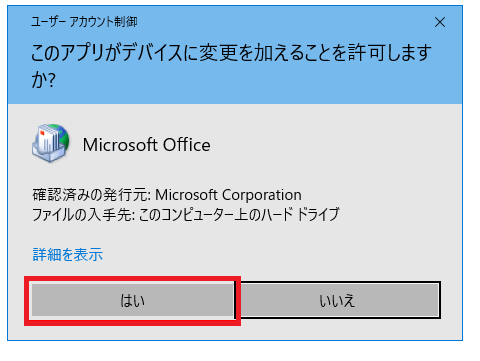Click the 確認済みの発行元 label
Viewport: 480px width, 361px height.
[92, 195]
